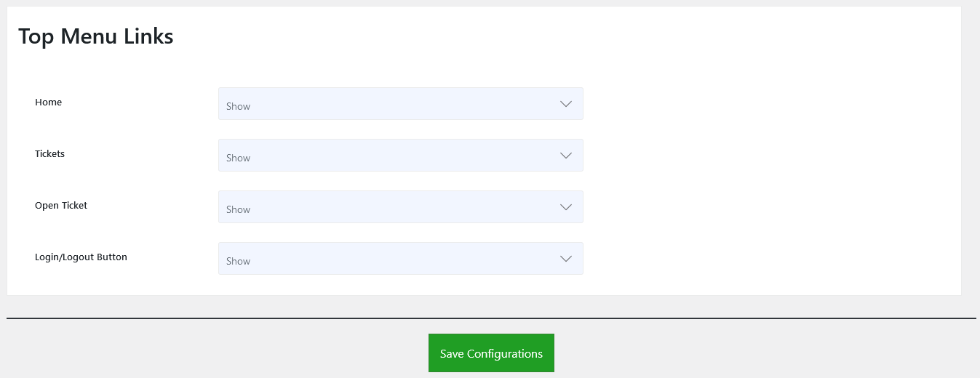Click the Open Ticket field label
This screenshot has width=980, height=378.
point(61,206)
